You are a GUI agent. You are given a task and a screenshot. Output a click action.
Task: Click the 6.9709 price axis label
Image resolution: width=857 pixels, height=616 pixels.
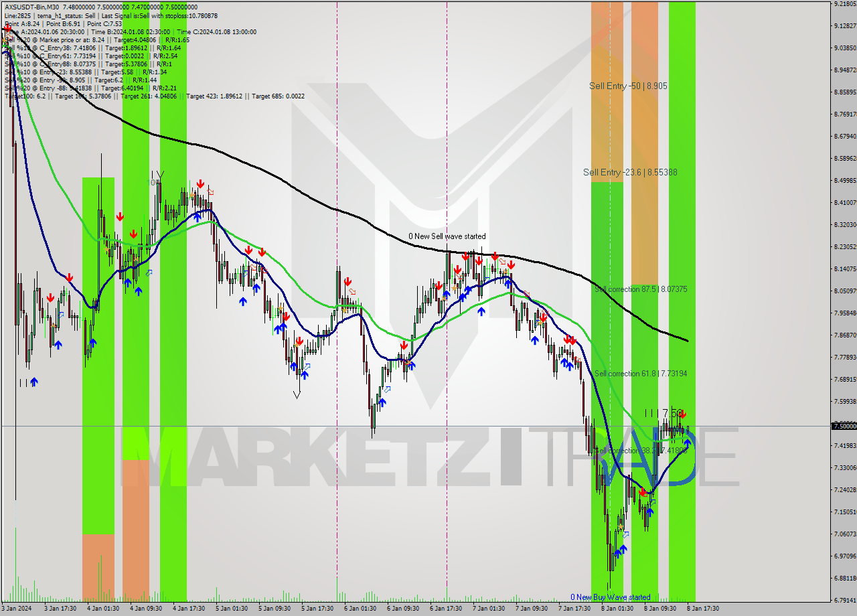tap(846, 556)
